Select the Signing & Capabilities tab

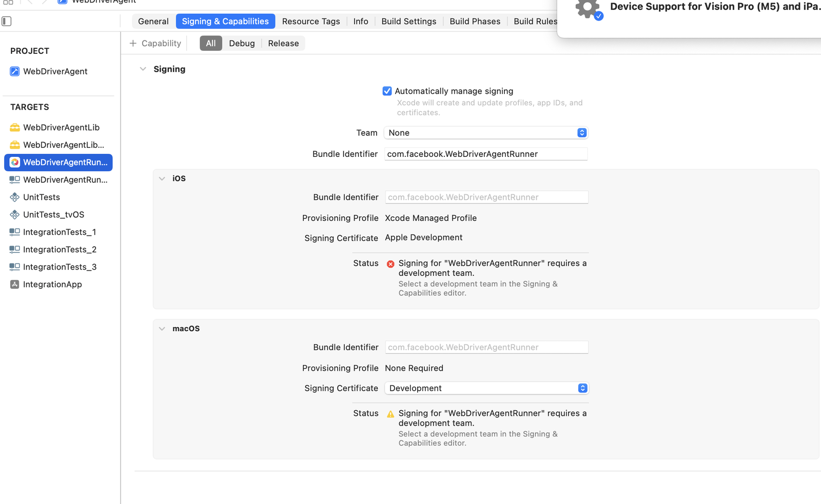(x=225, y=21)
